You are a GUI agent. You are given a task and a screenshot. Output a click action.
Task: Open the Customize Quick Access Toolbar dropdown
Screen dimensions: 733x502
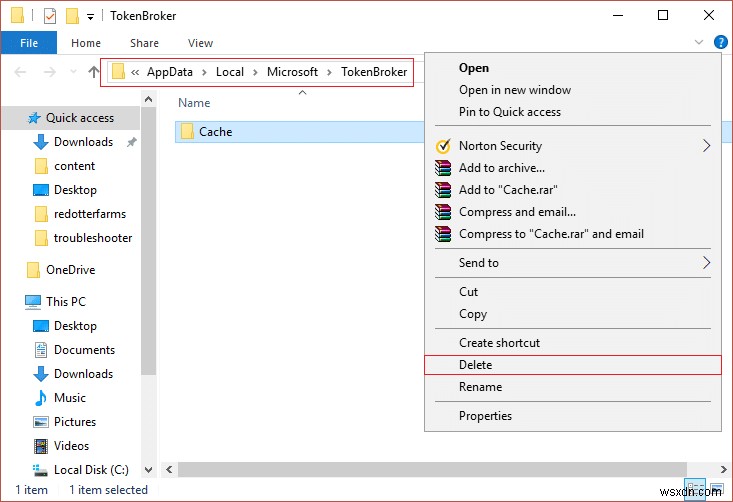90,17
